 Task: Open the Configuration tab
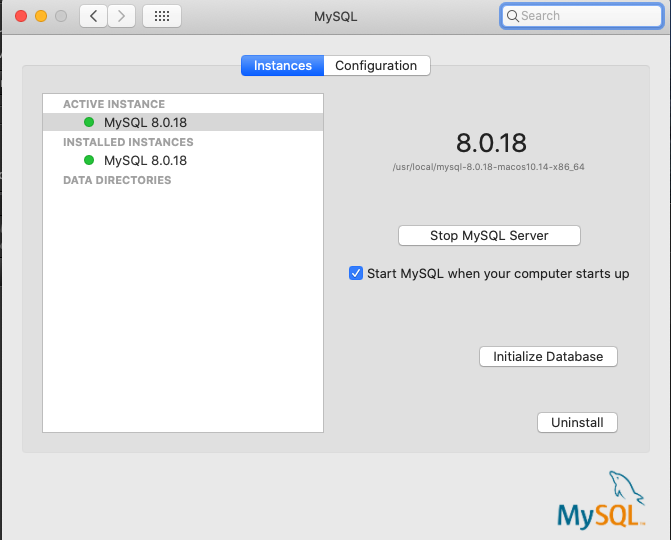(377, 65)
